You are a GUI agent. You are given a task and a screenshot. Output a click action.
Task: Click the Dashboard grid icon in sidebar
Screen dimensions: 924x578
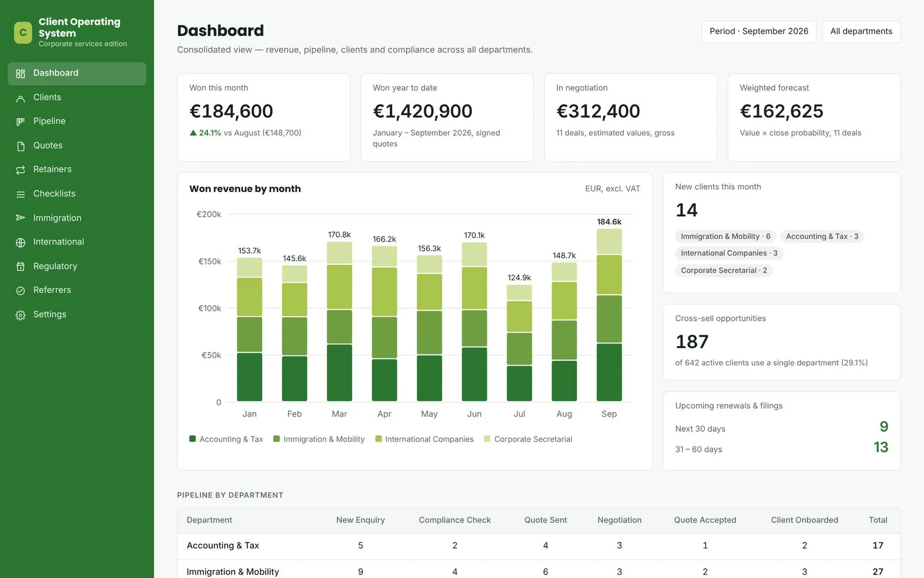pos(21,73)
